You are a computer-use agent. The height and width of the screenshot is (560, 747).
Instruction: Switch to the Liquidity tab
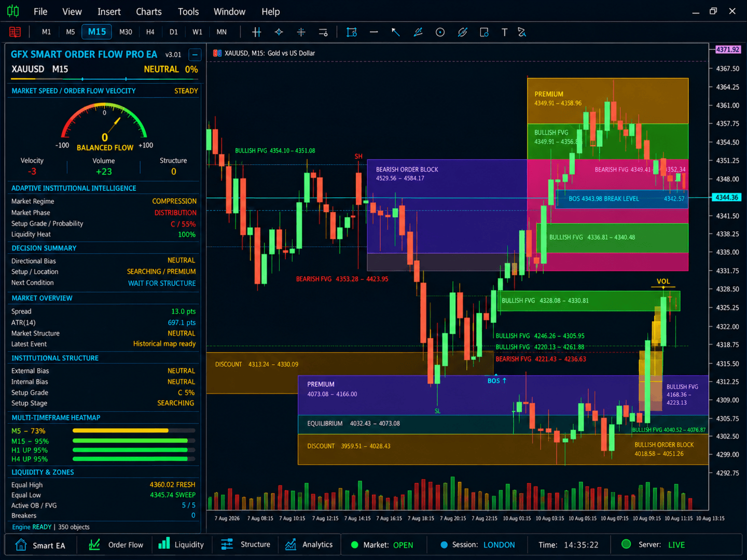click(x=181, y=545)
